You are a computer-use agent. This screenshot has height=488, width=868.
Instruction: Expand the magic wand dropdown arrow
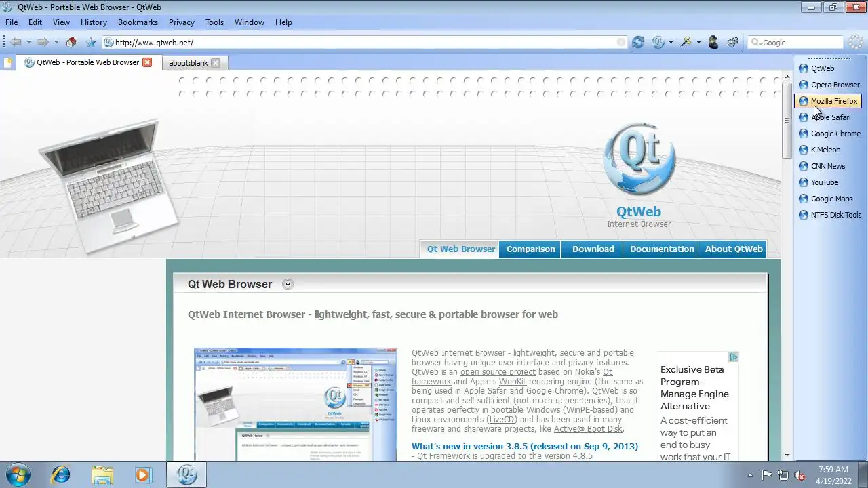click(698, 42)
